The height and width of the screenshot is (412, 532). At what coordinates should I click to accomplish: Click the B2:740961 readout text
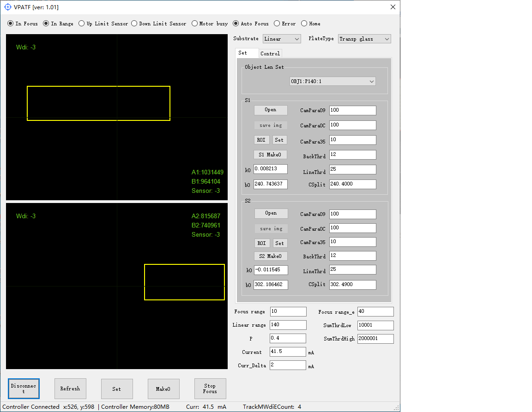point(206,225)
